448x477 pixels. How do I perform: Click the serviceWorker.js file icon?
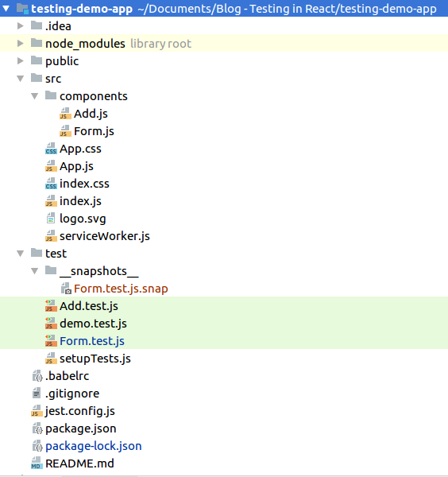point(51,236)
